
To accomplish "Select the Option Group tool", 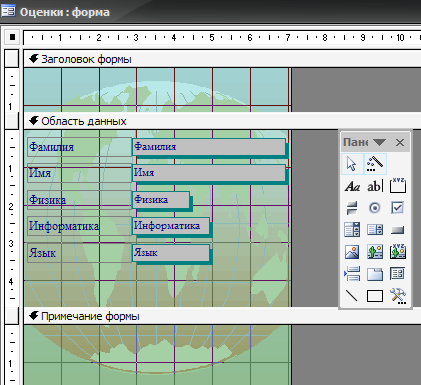I will tap(398, 185).
